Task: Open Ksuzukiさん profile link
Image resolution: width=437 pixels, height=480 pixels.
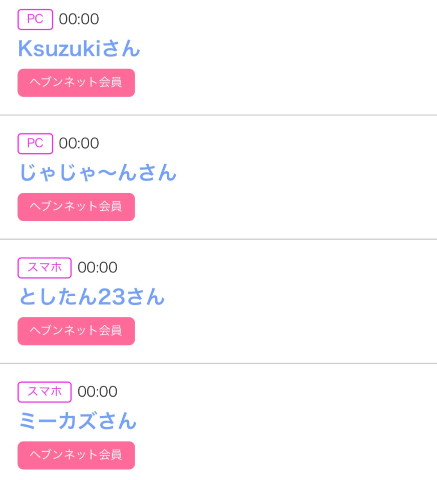Action: point(79,49)
